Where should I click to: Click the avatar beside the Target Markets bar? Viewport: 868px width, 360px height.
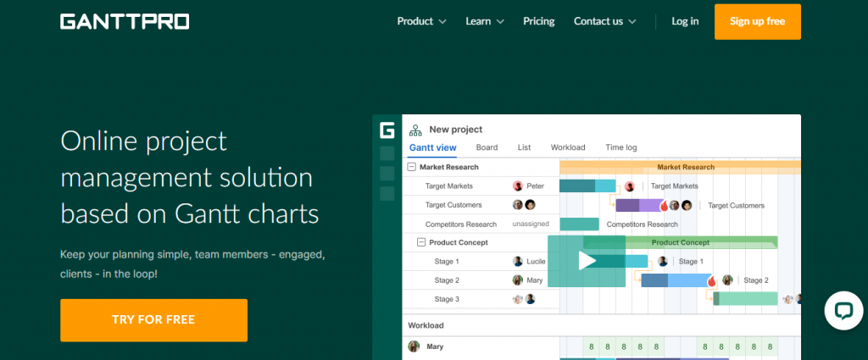pyautogui.click(x=630, y=186)
